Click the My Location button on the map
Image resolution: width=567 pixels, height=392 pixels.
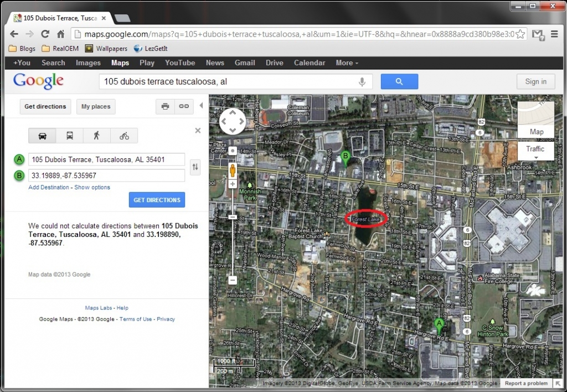233,151
